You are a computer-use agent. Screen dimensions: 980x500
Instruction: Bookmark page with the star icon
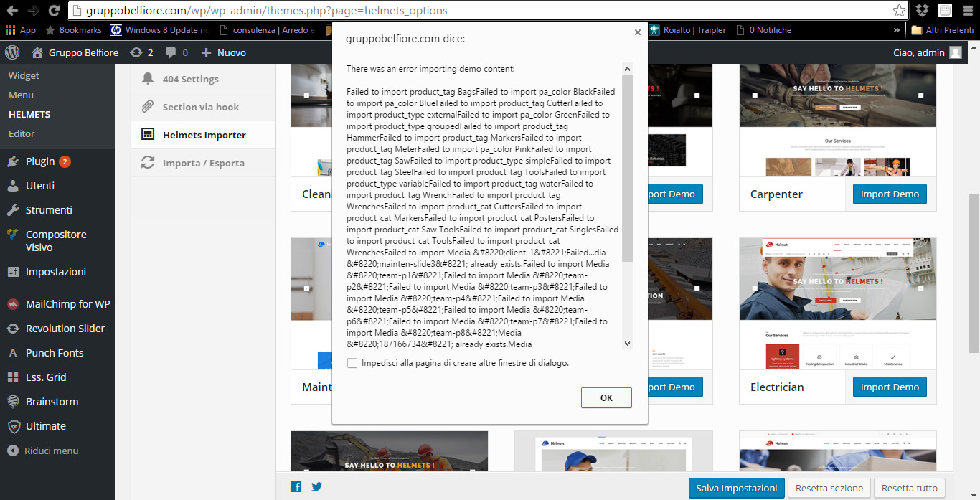pos(899,11)
